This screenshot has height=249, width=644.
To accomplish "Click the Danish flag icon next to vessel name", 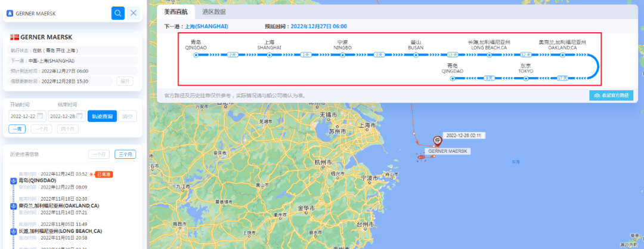I will (15, 37).
